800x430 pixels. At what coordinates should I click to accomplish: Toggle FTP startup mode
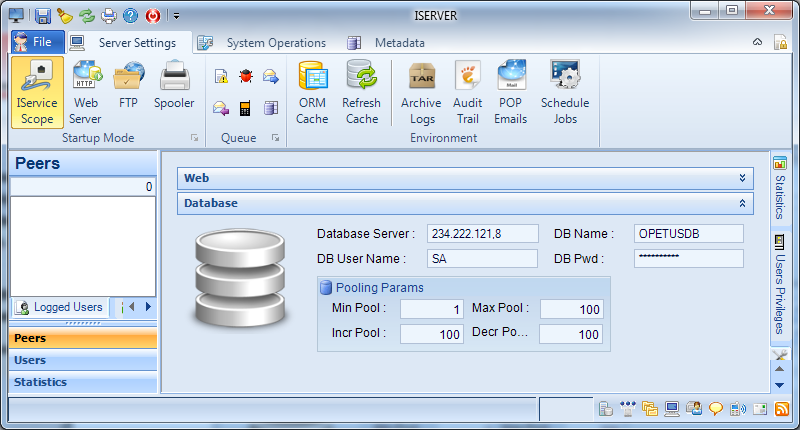129,86
